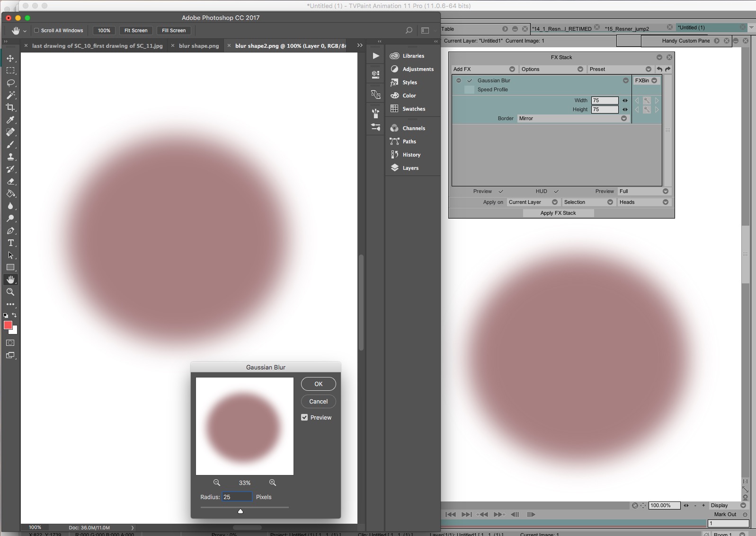Open the Channels panel

[414, 128]
